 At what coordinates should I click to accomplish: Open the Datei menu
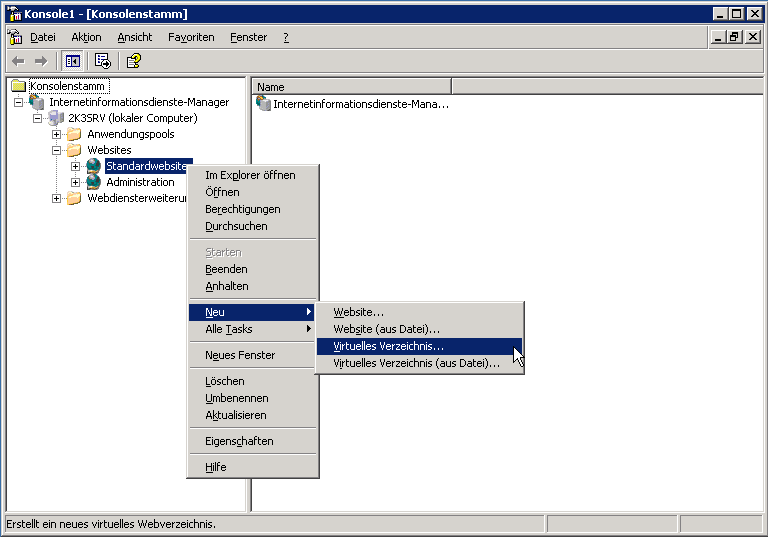[x=43, y=37]
